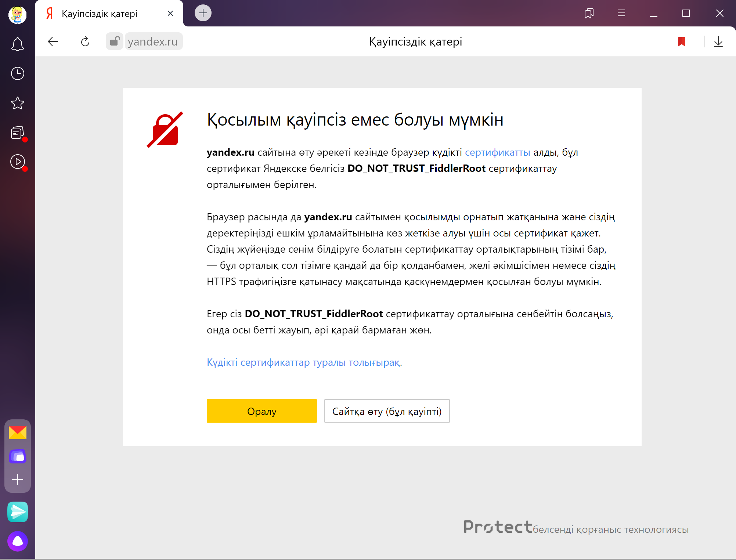
Task: Open the notifications bell in the sidebar
Action: pos(17,44)
